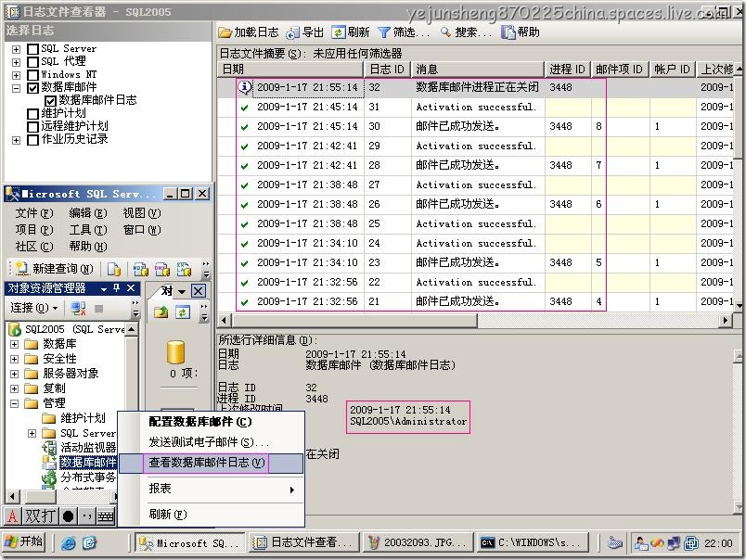Collapse the 管理 folder node

(x=14, y=403)
